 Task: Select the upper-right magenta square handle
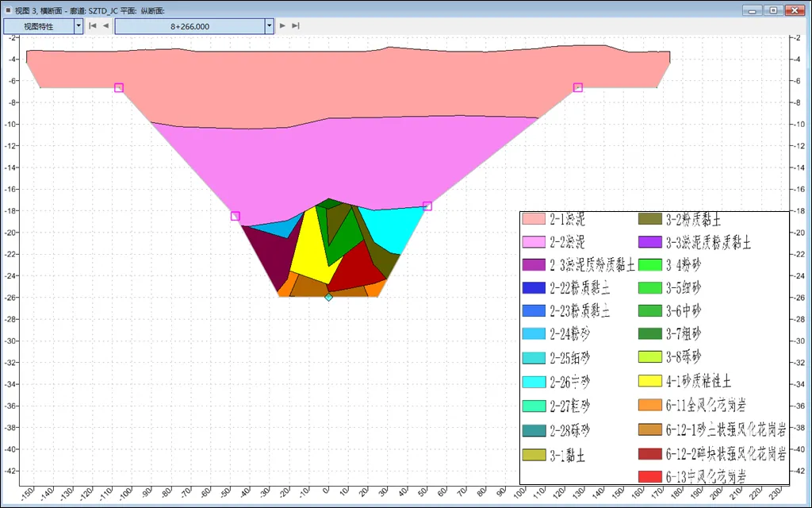click(578, 87)
